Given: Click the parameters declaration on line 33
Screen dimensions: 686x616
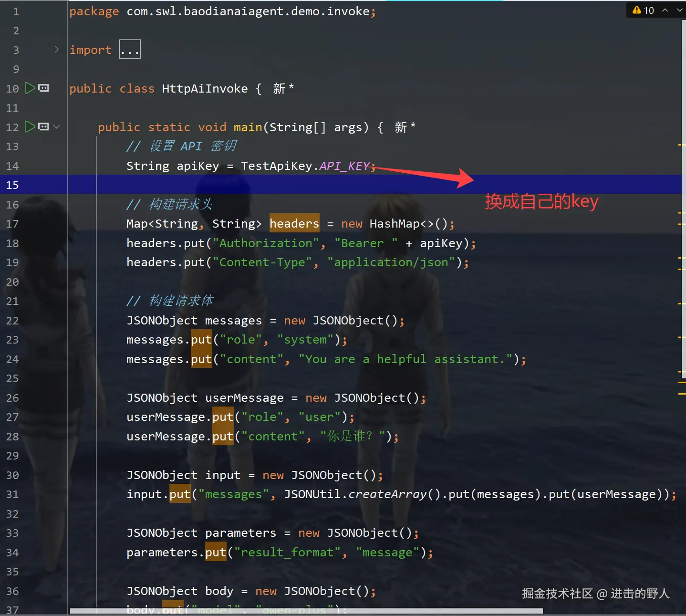Looking at the screenshot, I should [x=240, y=533].
